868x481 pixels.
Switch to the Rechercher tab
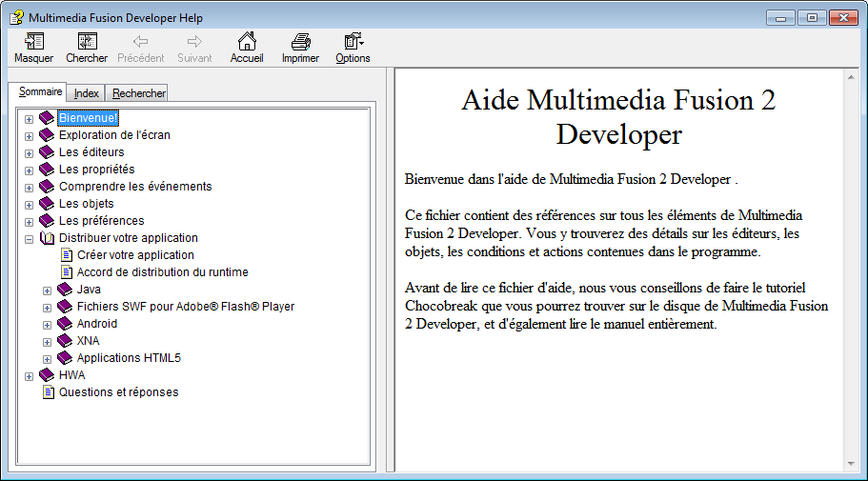pyautogui.click(x=139, y=93)
